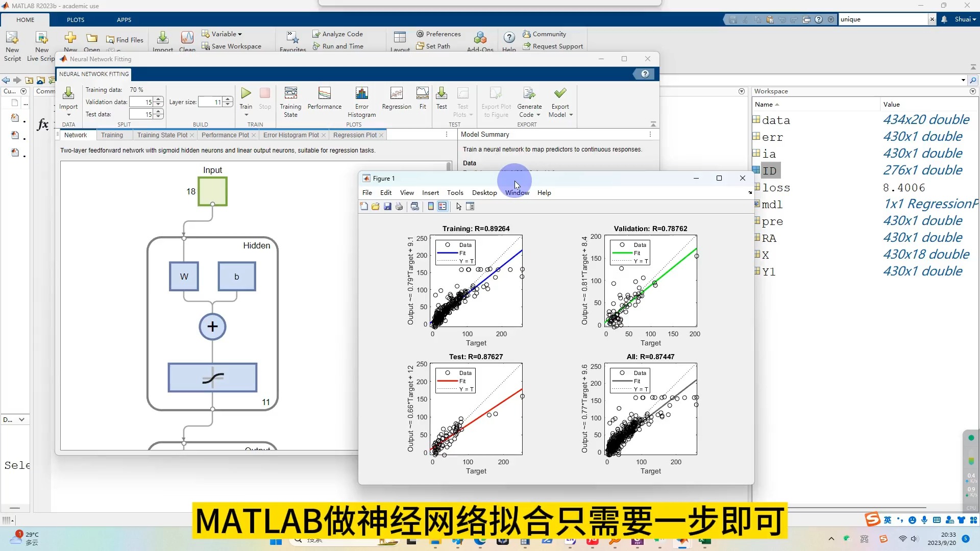Click the Training State plot icon

click(290, 93)
